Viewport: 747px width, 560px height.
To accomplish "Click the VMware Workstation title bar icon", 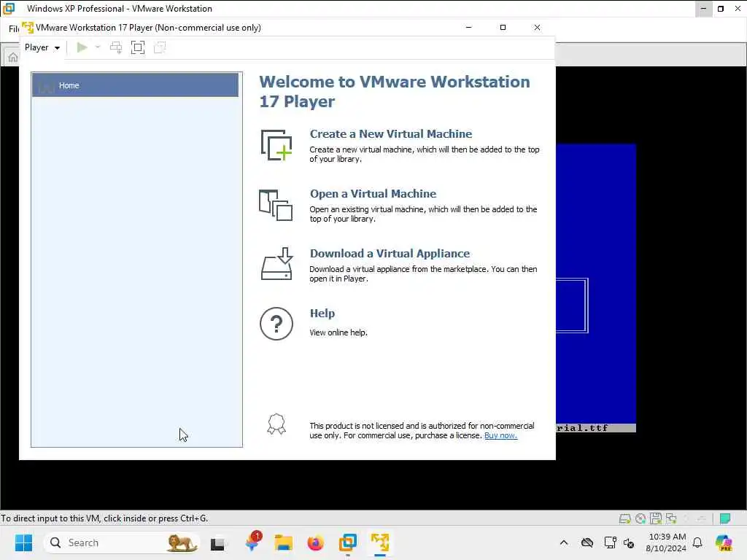I will point(9,9).
